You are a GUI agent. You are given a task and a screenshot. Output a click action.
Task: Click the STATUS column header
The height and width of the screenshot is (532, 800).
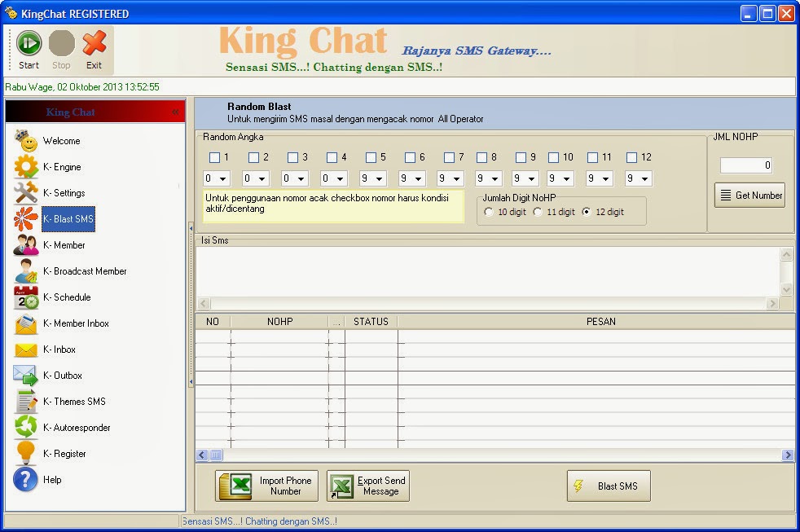(371, 321)
